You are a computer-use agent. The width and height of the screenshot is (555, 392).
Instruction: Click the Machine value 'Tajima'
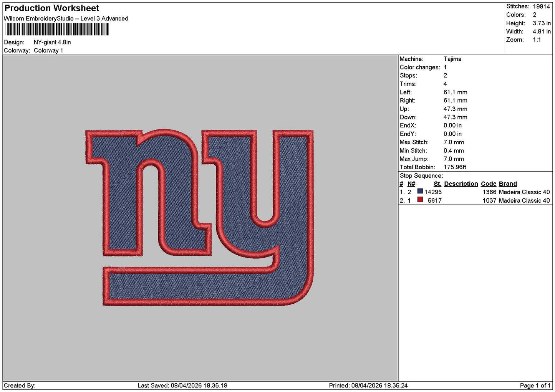click(x=452, y=59)
